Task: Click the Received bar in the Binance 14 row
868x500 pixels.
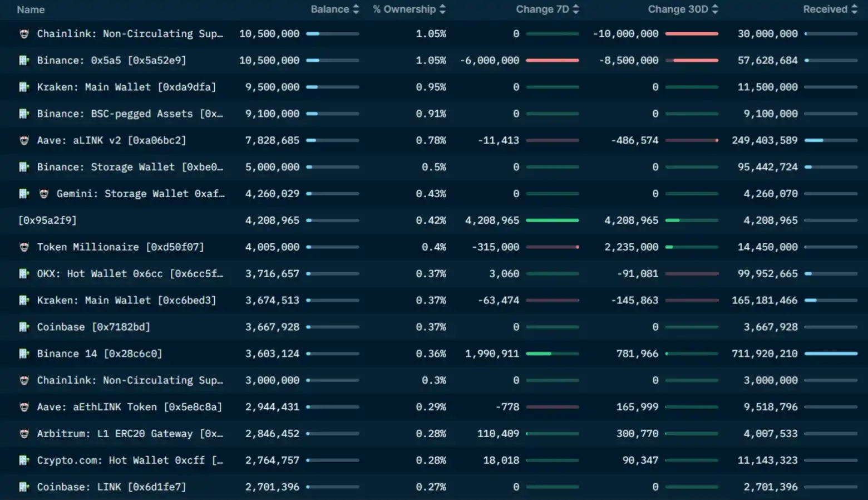Action: [x=831, y=354]
